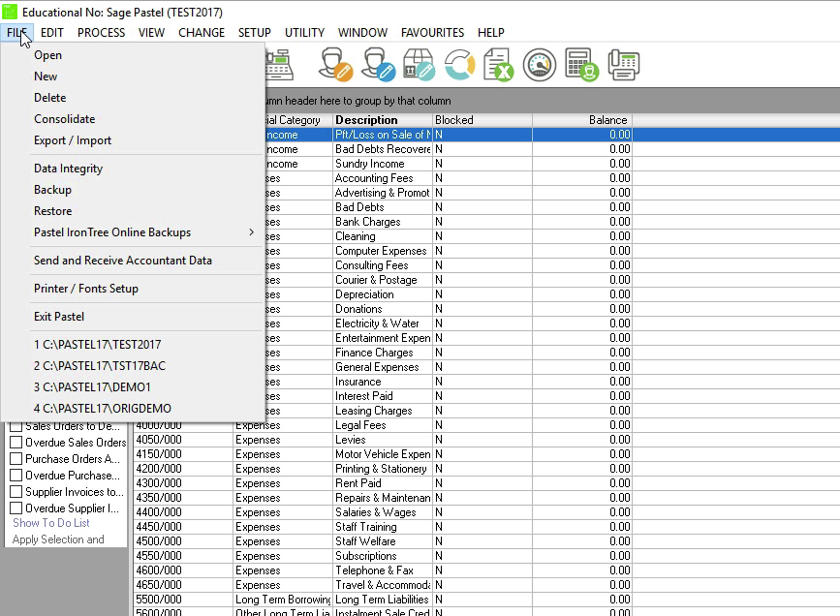Open the edit customer icon with orange pencil
840x616 pixels.
335,65
